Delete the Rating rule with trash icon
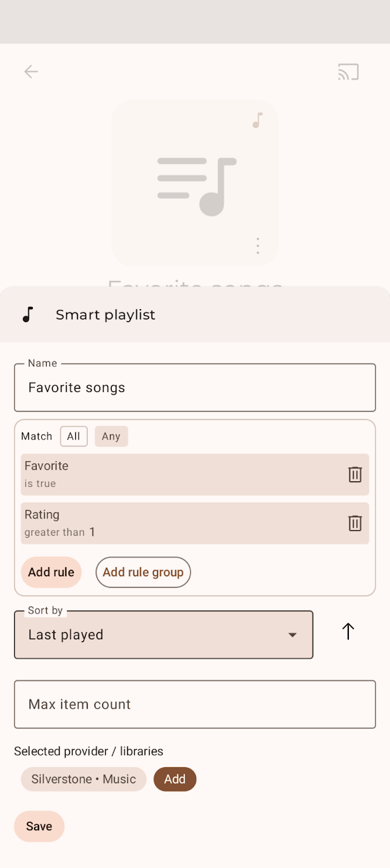 point(355,524)
